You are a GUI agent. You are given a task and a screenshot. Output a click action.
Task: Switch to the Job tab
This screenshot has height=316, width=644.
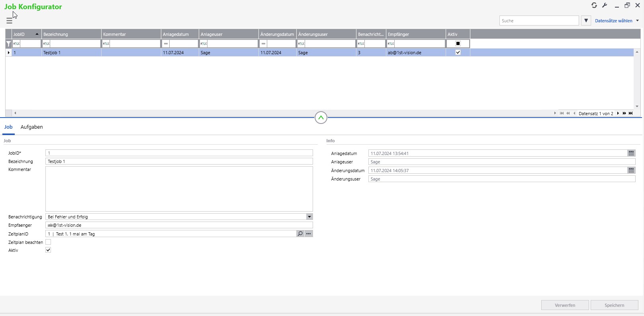[x=8, y=127]
